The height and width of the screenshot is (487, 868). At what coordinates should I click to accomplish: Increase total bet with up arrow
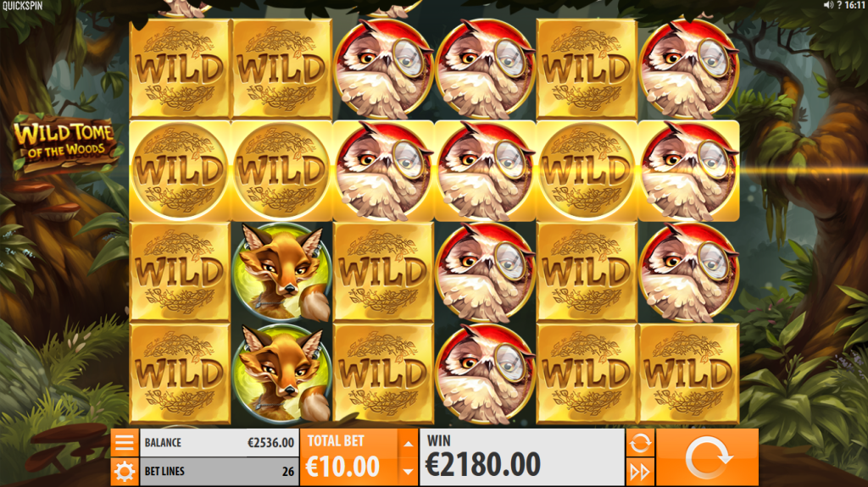coord(408,443)
